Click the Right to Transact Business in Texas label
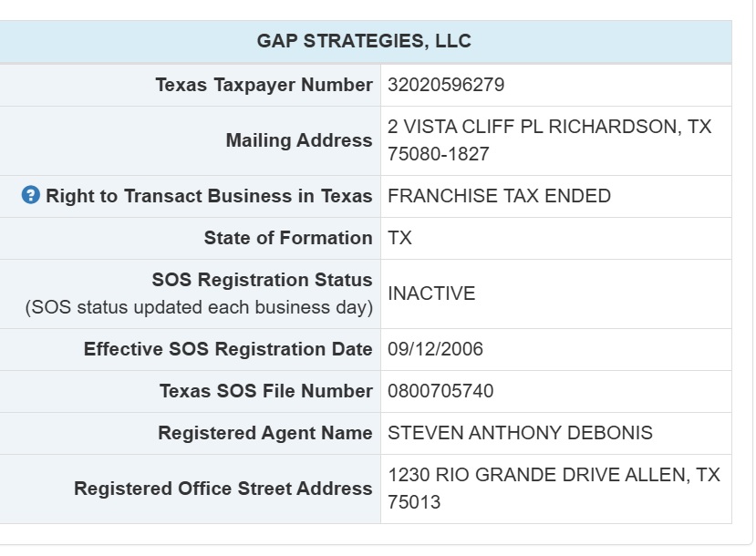The height and width of the screenshot is (556, 756). 209,196
